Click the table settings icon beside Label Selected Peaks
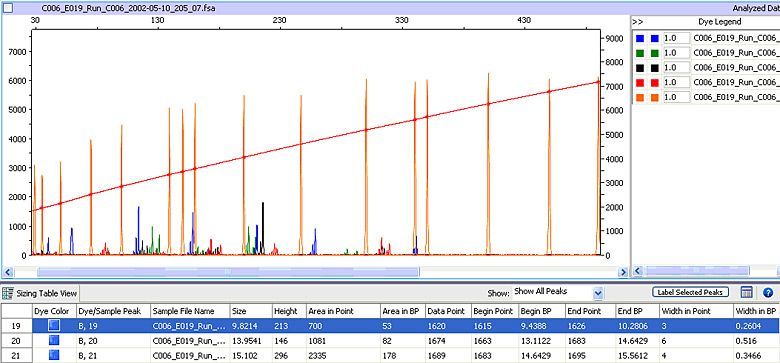 (x=746, y=292)
